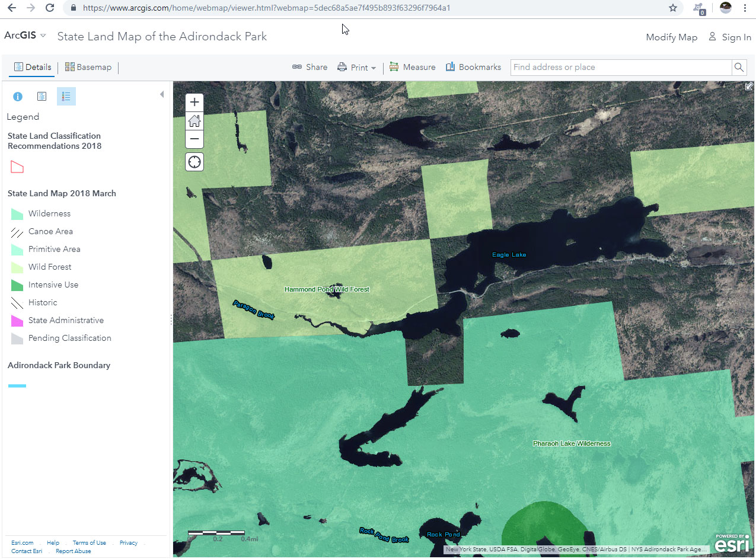Screen dimensions: 756x559
Task: Open Terms of Use link
Action: click(90, 542)
